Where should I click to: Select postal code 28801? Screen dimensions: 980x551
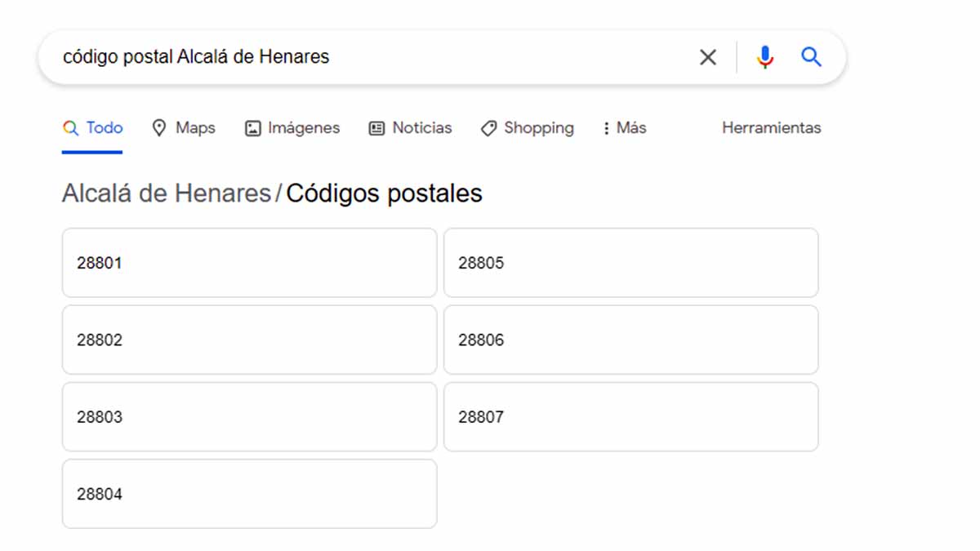click(249, 263)
